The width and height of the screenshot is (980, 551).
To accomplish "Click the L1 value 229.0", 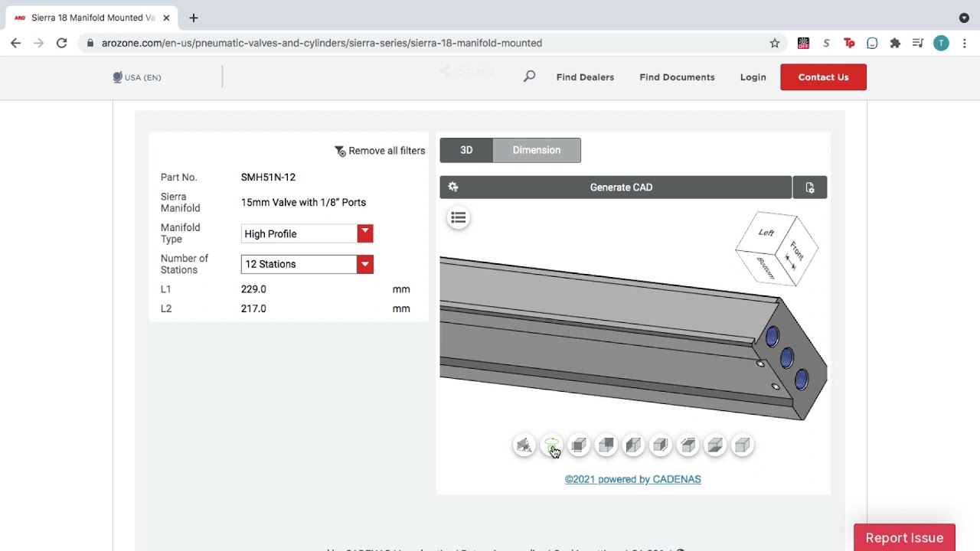I will 253,289.
